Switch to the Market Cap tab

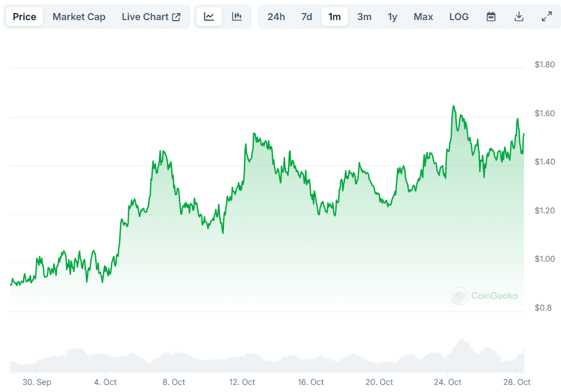pos(79,17)
